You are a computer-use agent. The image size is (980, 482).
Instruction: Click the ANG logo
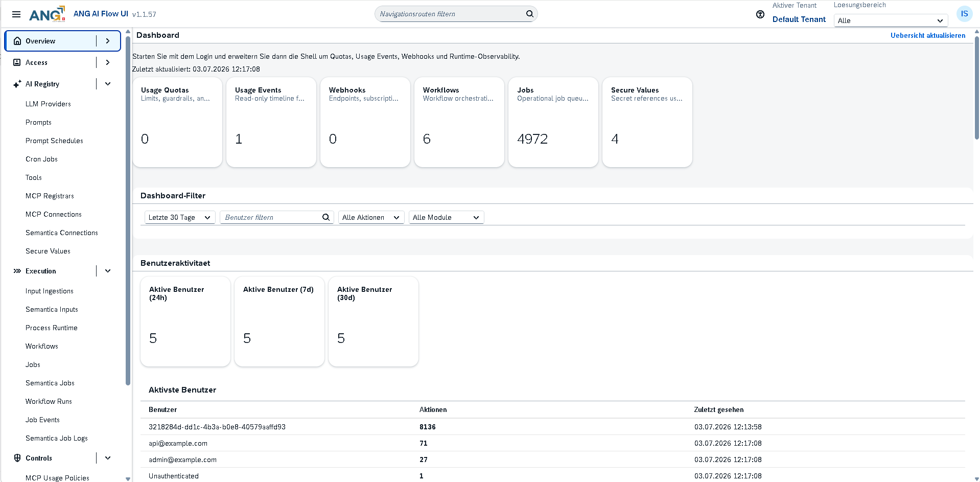(x=47, y=14)
